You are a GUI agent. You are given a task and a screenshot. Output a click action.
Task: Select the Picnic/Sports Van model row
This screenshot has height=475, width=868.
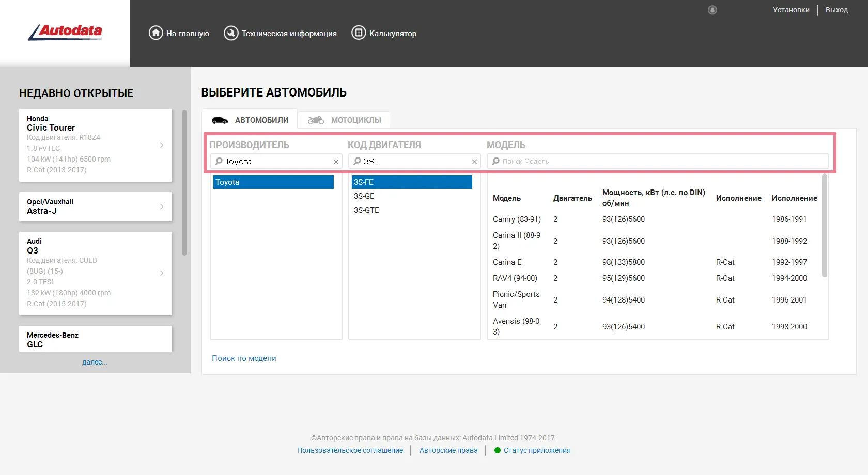coord(655,299)
